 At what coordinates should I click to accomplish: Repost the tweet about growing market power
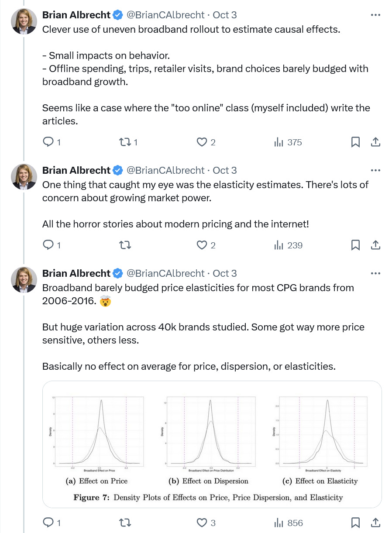(x=125, y=245)
